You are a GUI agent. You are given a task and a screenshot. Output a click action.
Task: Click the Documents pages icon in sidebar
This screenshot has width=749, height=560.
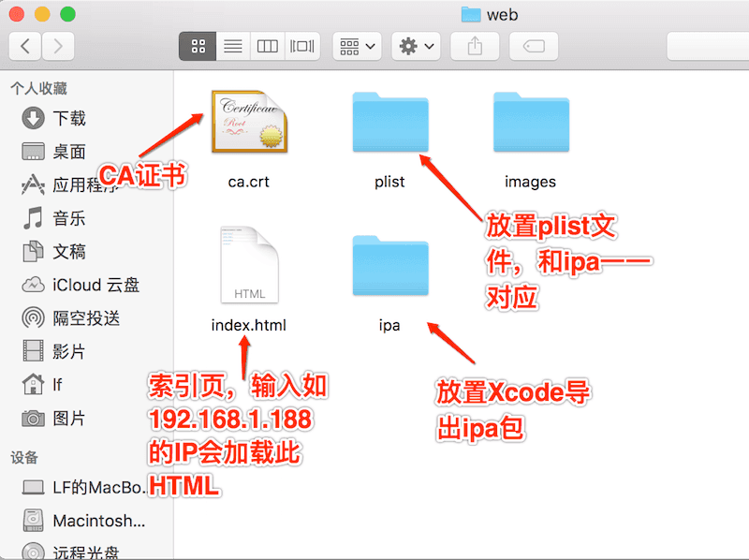click(33, 252)
